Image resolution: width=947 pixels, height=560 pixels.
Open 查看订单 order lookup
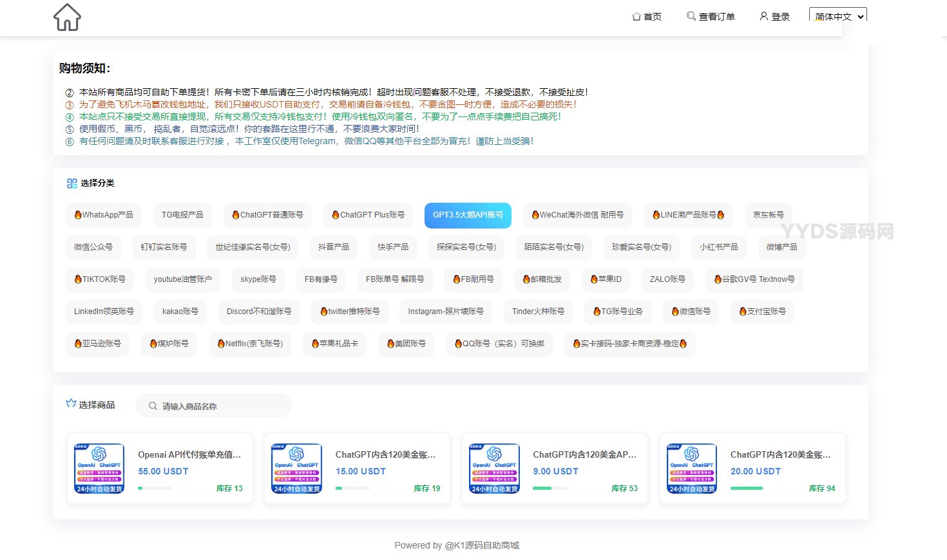click(x=711, y=17)
